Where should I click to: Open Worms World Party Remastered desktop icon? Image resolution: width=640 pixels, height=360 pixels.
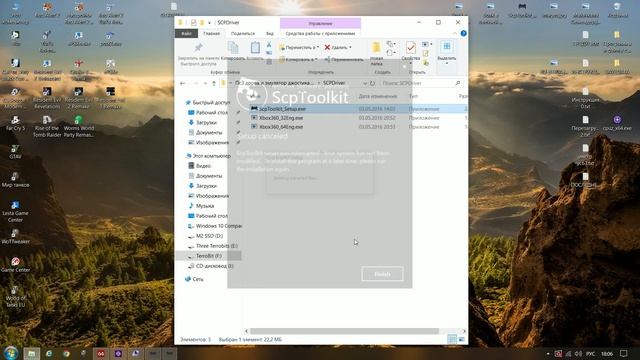79,126
